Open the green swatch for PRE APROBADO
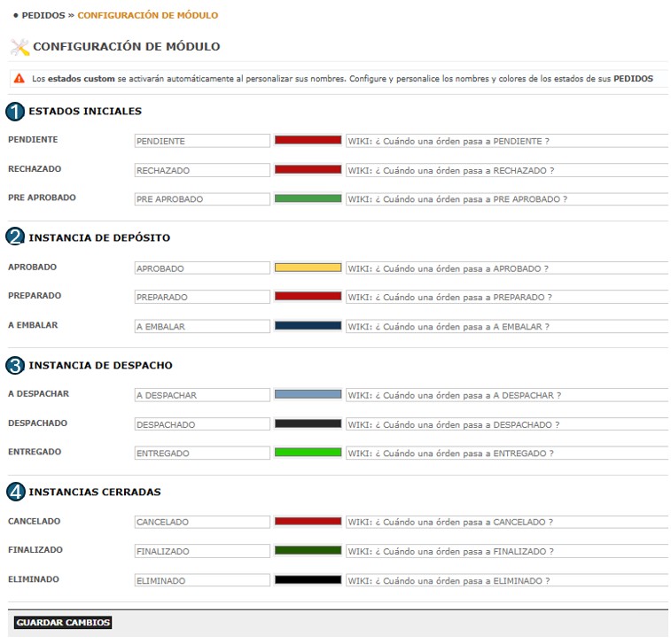 coord(308,198)
